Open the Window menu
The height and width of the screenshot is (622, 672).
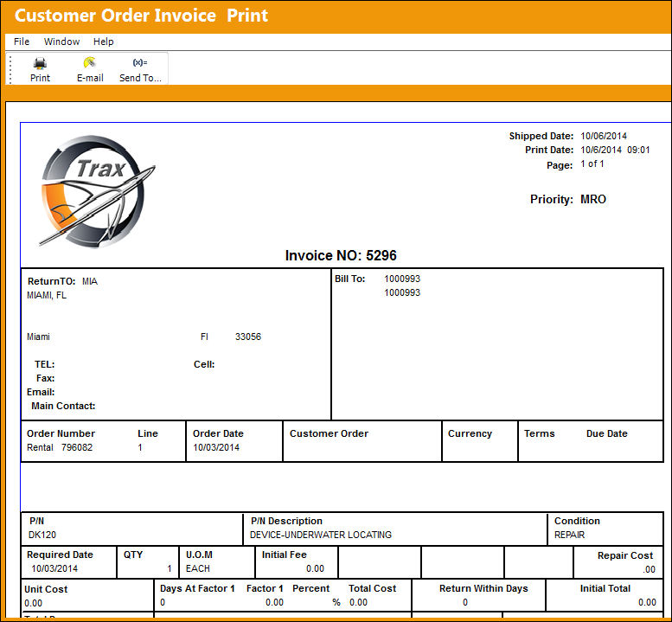coord(61,42)
